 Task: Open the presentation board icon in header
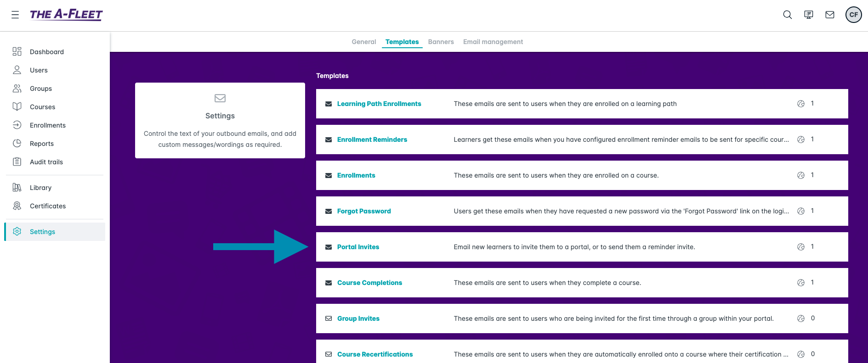(808, 15)
